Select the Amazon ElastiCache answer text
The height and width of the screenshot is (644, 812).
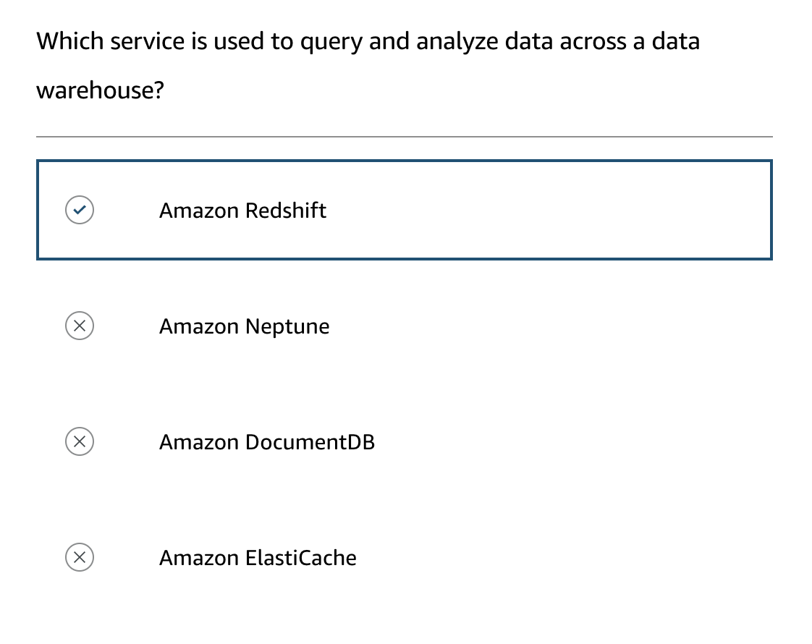258,558
